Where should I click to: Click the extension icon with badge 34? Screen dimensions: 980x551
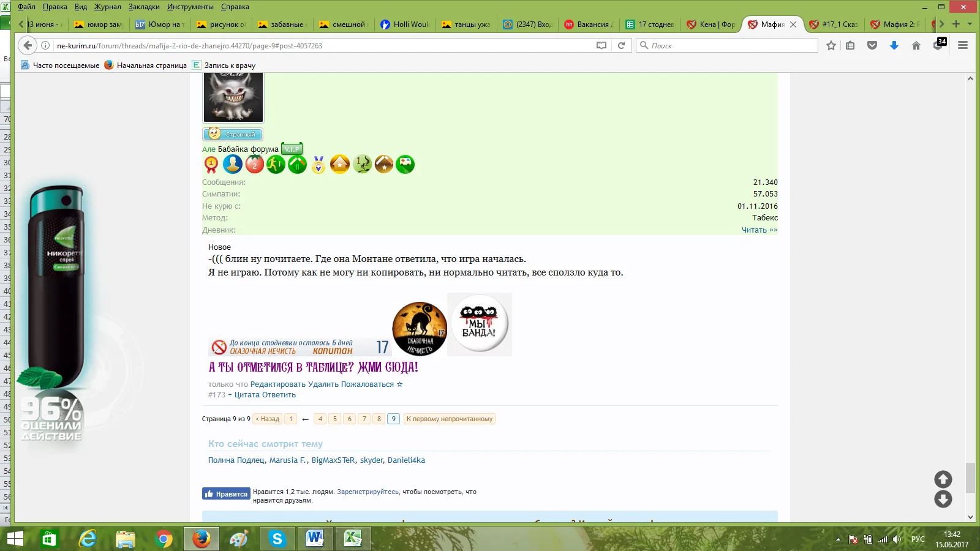click(x=939, y=44)
